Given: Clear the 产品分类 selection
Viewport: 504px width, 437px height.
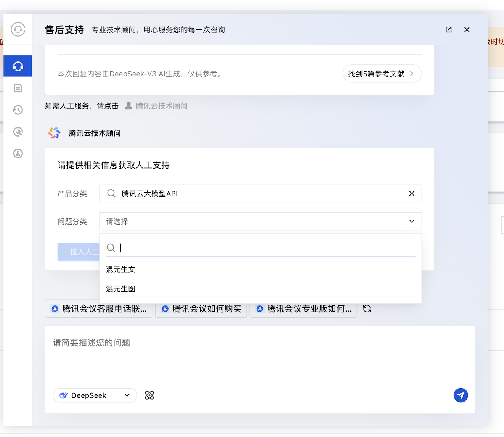Looking at the screenshot, I should [x=412, y=193].
